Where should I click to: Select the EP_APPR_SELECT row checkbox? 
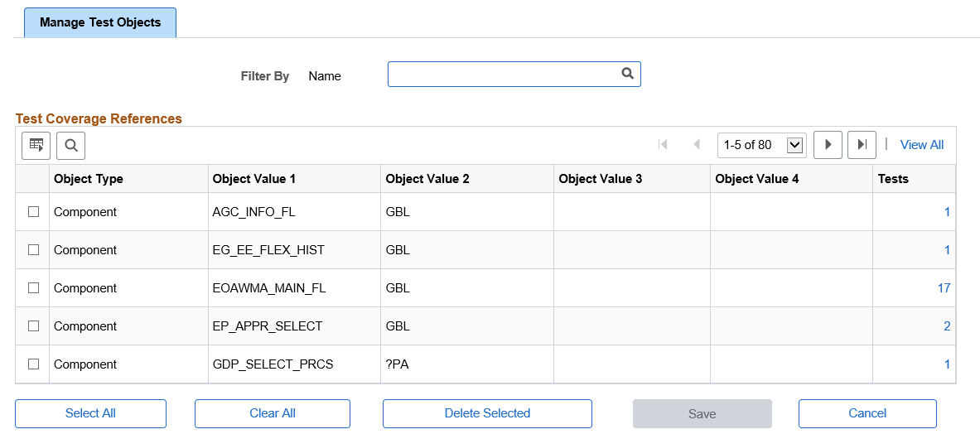pos(34,326)
